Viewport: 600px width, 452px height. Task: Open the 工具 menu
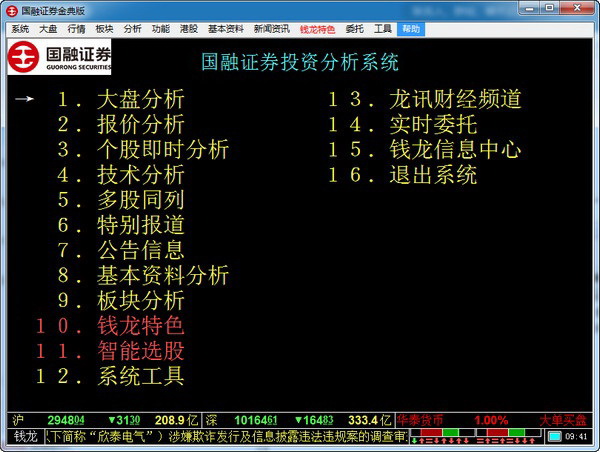383,29
